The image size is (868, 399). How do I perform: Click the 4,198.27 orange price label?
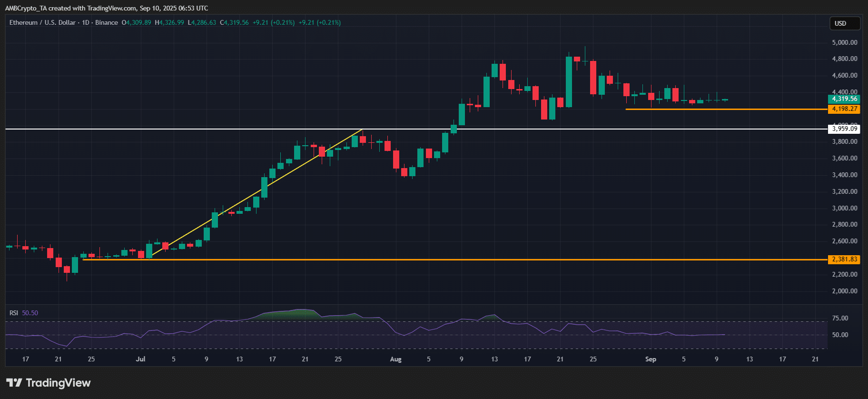[x=844, y=109]
